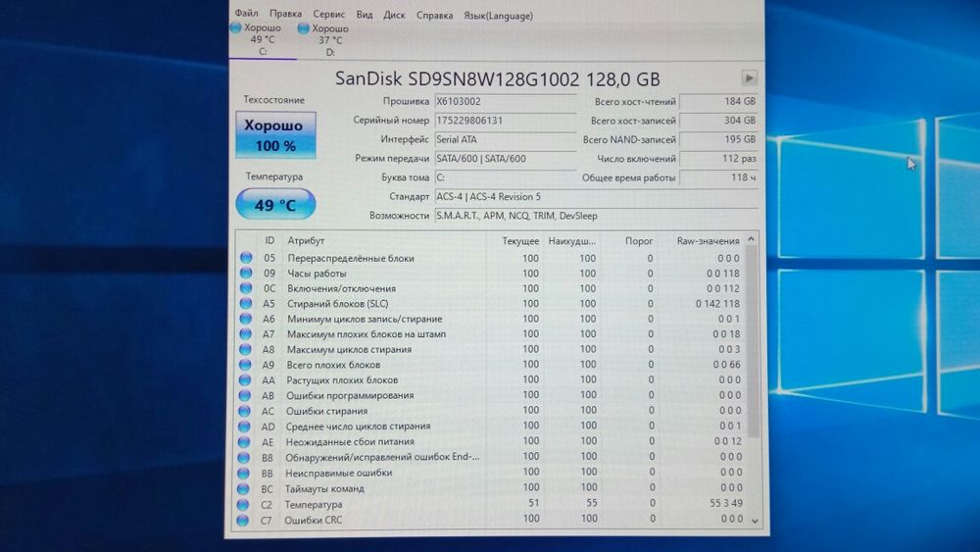The height and width of the screenshot is (552, 980).
Task: Click the Прошивка field X6103002
Action: [x=505, y=101]
